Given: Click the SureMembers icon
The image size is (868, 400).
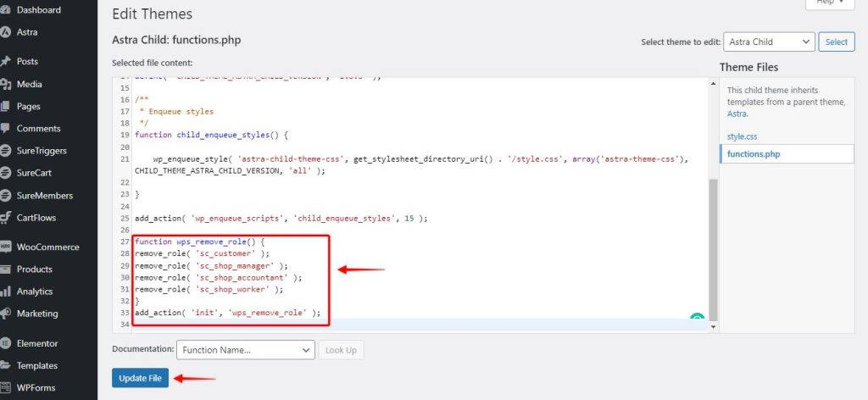Looking at the screenshot, I should [5, 195].
